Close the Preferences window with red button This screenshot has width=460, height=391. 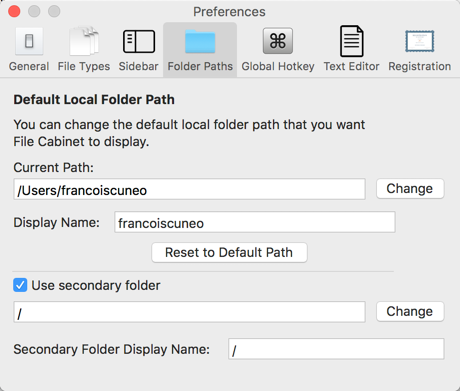click(14, 11)
